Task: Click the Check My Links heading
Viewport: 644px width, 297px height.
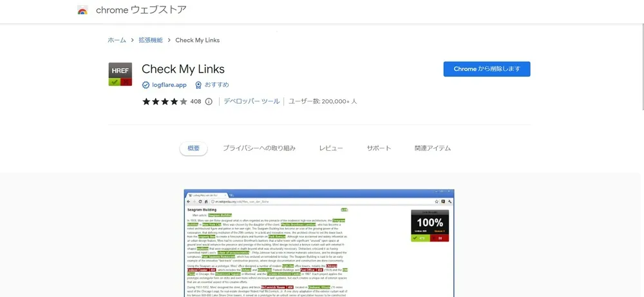Action: click(x=183, y=69)
